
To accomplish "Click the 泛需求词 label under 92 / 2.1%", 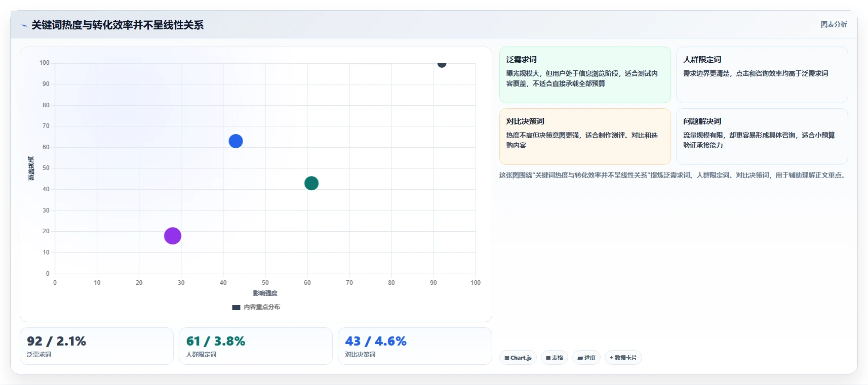I will [39, 355].
